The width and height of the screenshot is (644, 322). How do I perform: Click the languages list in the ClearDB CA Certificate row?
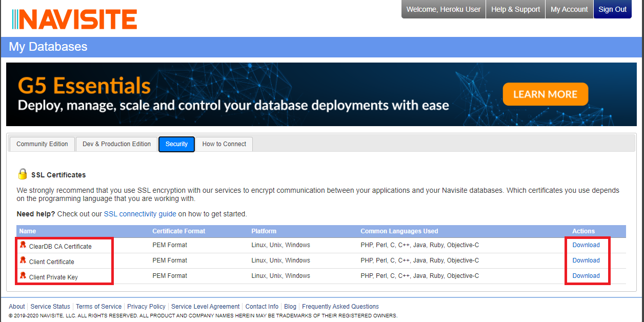419,245
